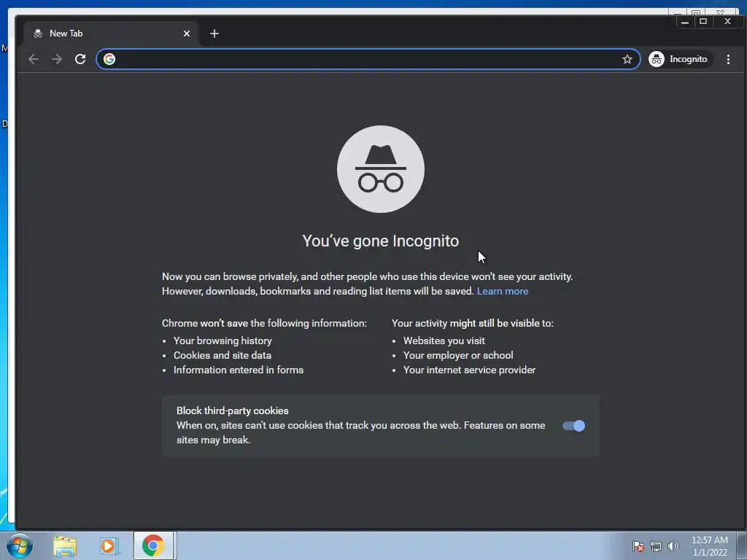Image resolution: width=747 pixels, height=560 pixels.
Task: Open Action Center flag in tray
Action: point(638,546)
